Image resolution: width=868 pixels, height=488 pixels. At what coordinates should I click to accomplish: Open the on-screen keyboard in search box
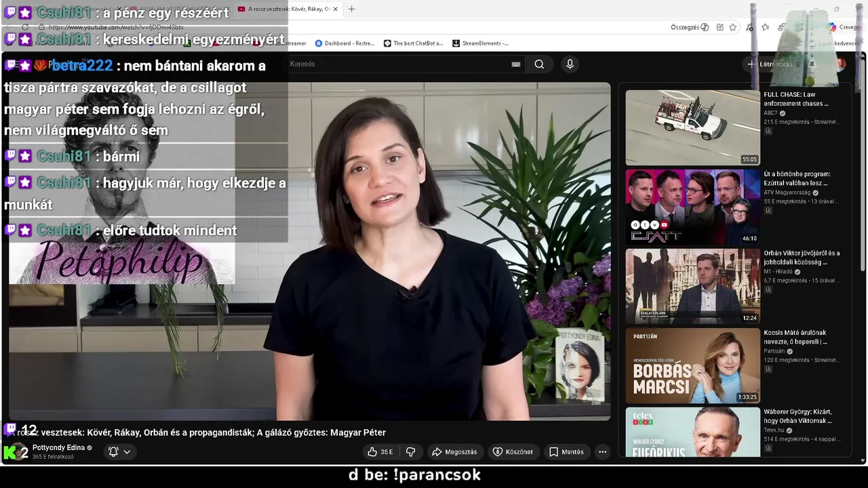[516, 64]
